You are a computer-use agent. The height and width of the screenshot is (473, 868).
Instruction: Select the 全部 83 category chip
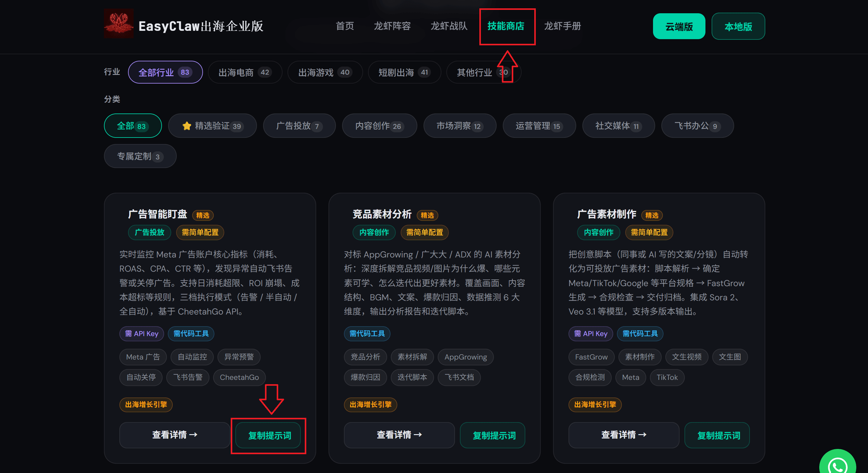(x=133, y=126)
